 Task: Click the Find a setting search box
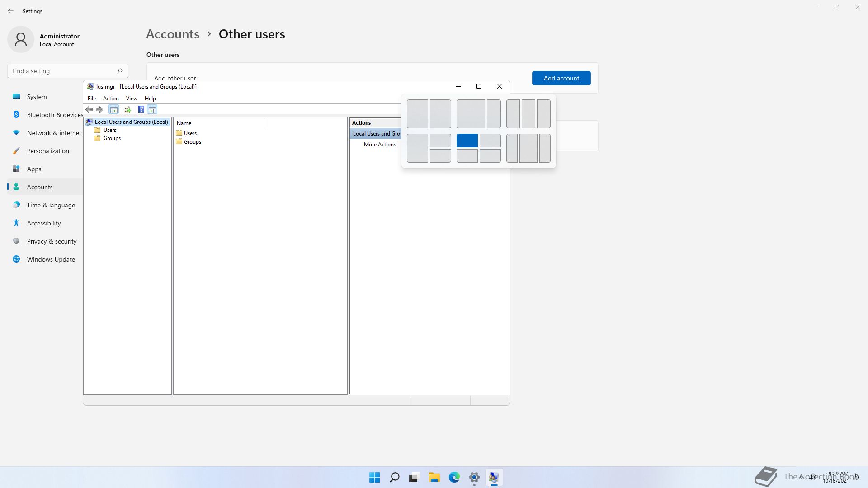coord(68,71)
